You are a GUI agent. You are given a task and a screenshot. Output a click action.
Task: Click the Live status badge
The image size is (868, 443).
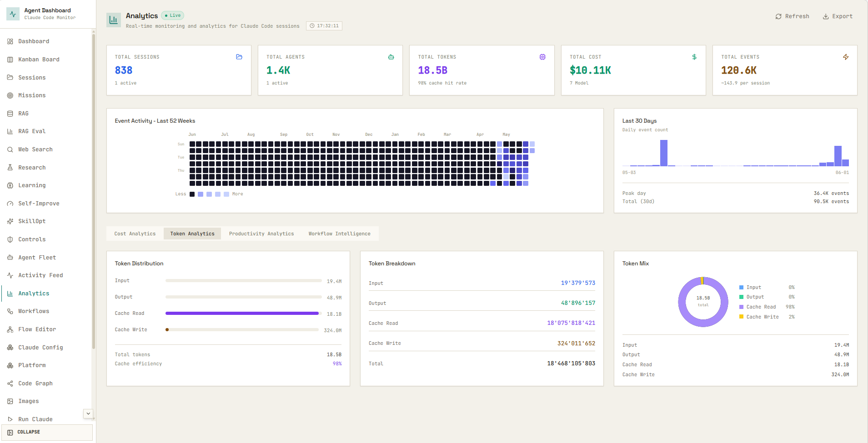tap(173, 15)
